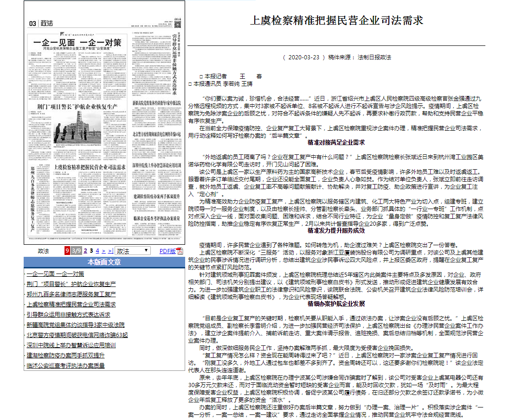The width and height of the screenshot is (516, 420).
Task: Click the 临沭公安 article headline in page thumbnail
Action: [157, 218]
